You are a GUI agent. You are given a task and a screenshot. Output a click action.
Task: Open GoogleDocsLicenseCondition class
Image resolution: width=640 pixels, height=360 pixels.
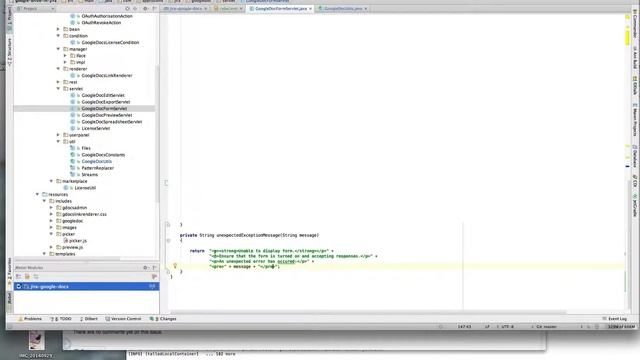[x=110, y=42]
